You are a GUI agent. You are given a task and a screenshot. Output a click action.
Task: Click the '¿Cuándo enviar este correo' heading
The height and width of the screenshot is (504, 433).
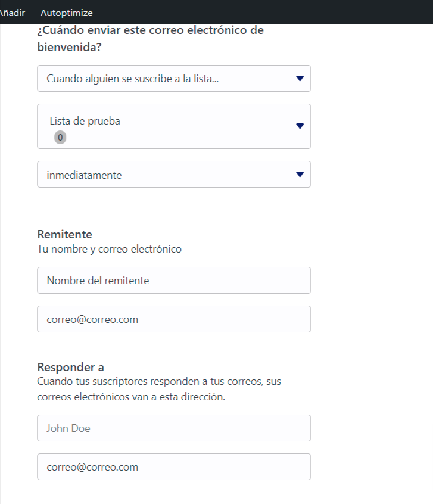(x=151, y=39)
